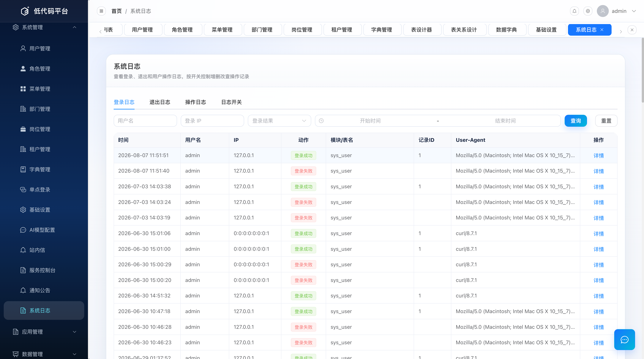
Task: Open 字典管理 in the sidebar
Action: pos(44,169)
